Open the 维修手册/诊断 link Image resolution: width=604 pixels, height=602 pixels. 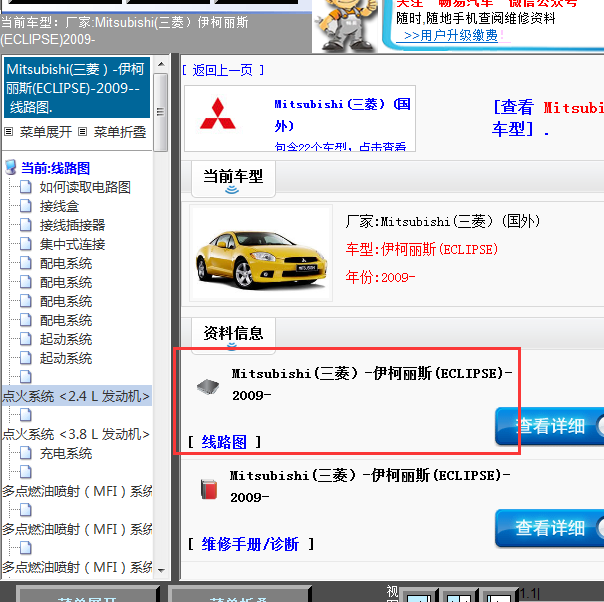coord(250,544)
